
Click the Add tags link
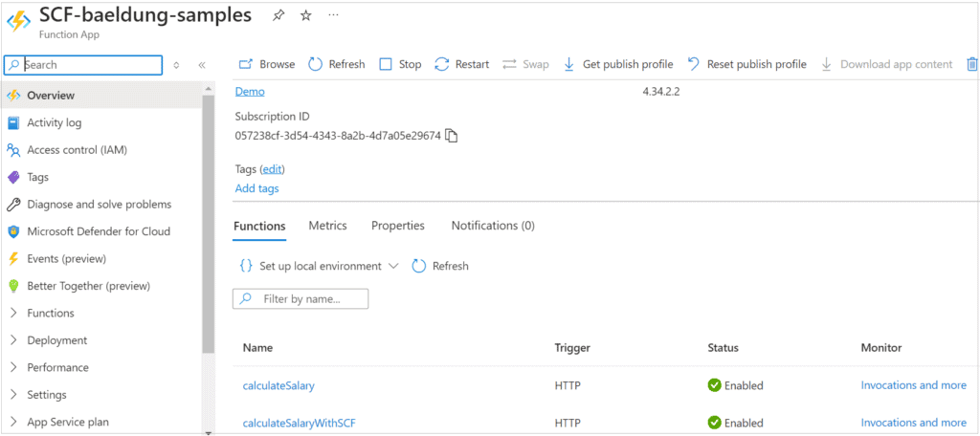coord(256,188)
